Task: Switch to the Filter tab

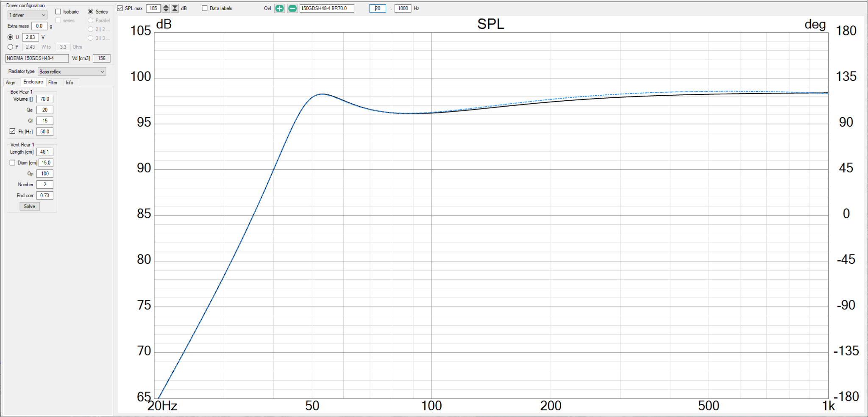Action: (53, 83)
